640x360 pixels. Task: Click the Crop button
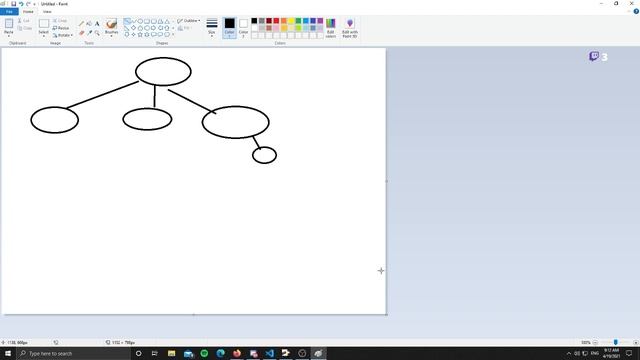point(60,21)
